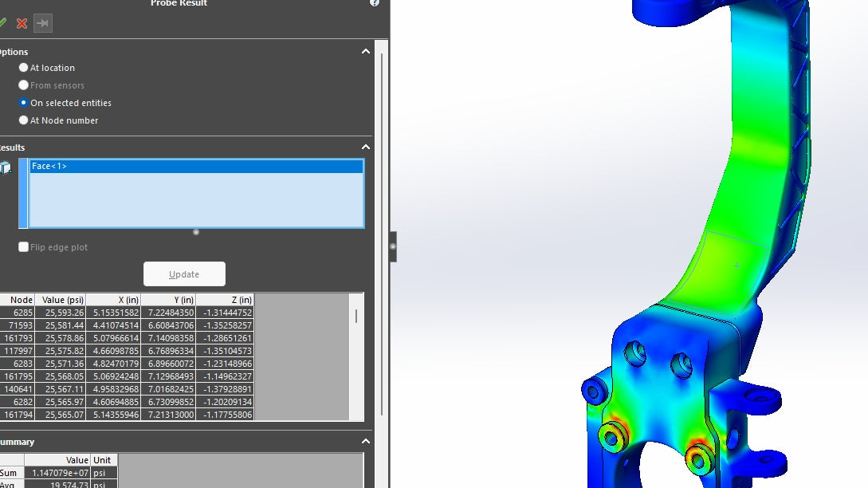Click Z coordinate -1.20209134
The width and height of the screenshot is (868, 488).
226,402
